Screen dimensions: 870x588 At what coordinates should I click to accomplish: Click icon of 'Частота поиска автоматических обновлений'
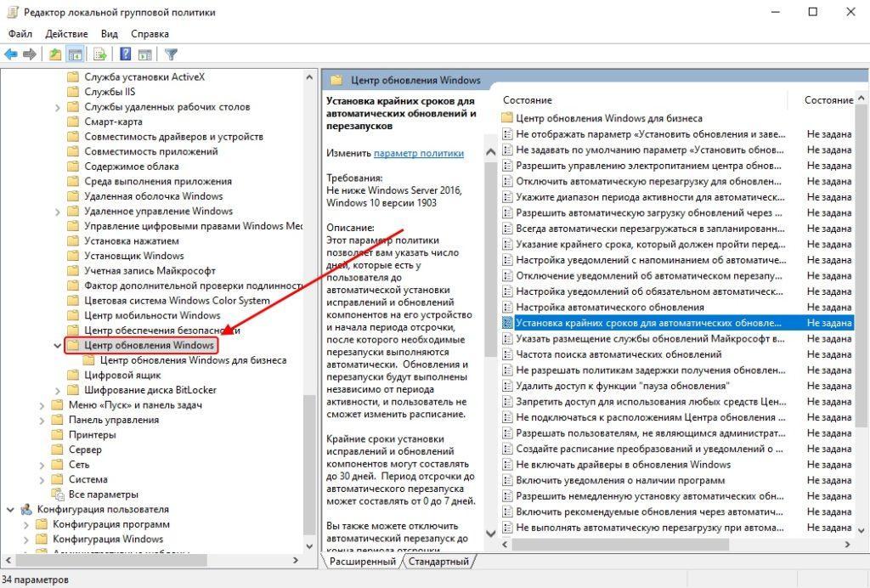pyautogui.click(x=507, y=354)
